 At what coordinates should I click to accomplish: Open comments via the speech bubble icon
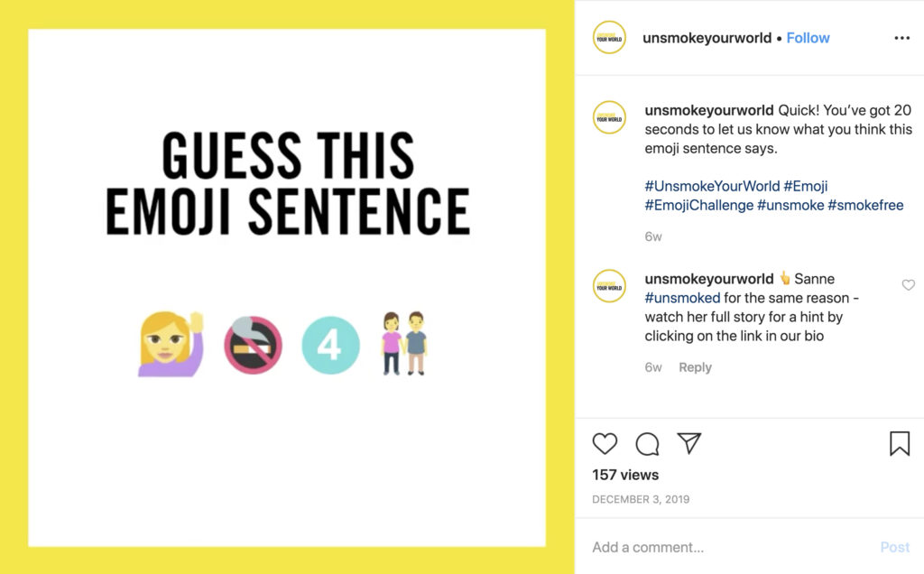[647, 444]
